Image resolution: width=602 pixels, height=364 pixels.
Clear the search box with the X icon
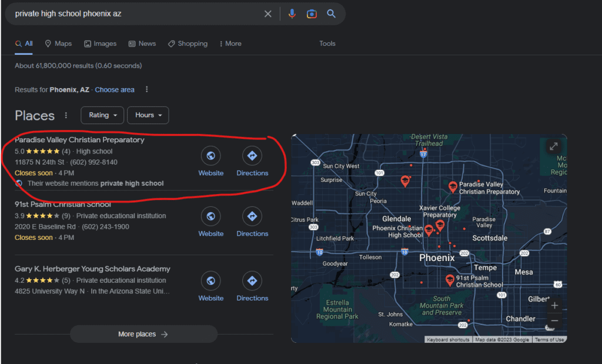click(267, 14)
